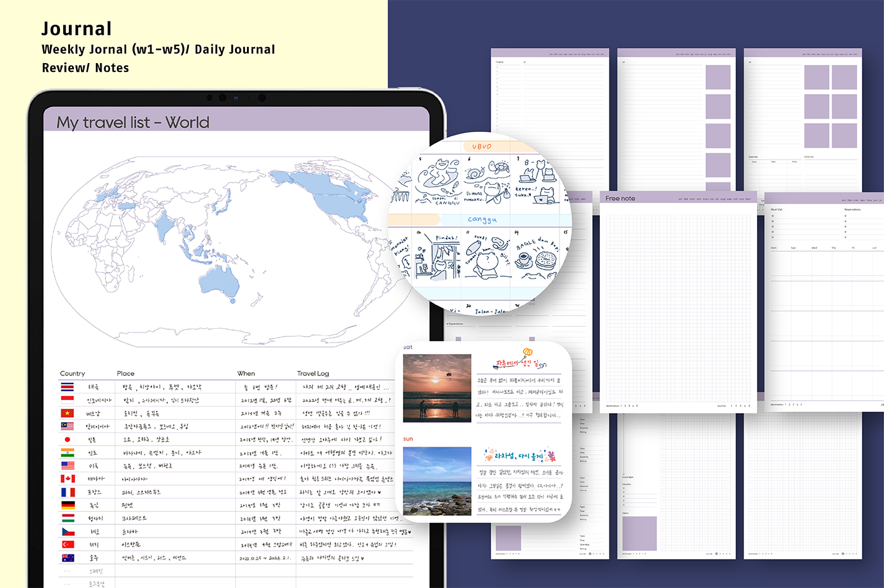The height and width of the screenshot is (588, 884).
Task: Click the first Must Visit bullet dot
Action: [x=772, y=216]
